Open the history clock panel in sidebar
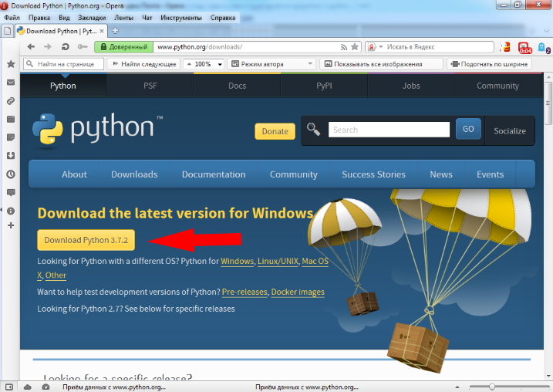 [x=11, y=174]
